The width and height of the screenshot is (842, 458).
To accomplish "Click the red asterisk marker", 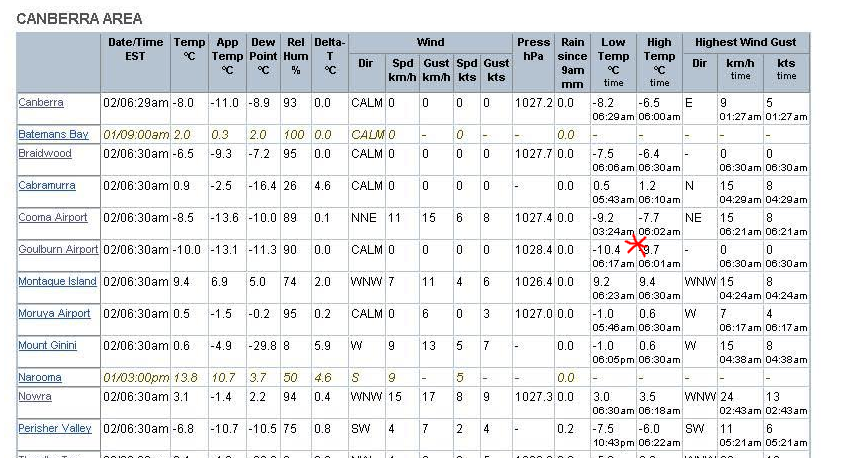I will click(x=636, y=243).
